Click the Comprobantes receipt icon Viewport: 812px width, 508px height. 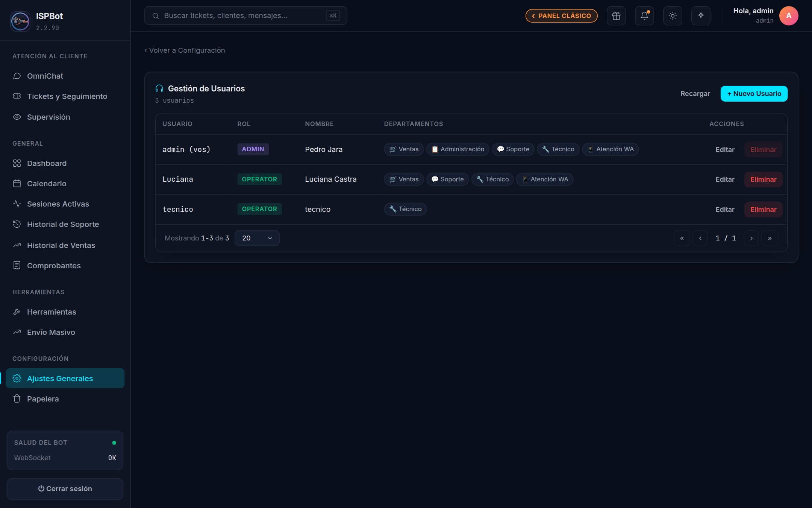click(17, 266)
